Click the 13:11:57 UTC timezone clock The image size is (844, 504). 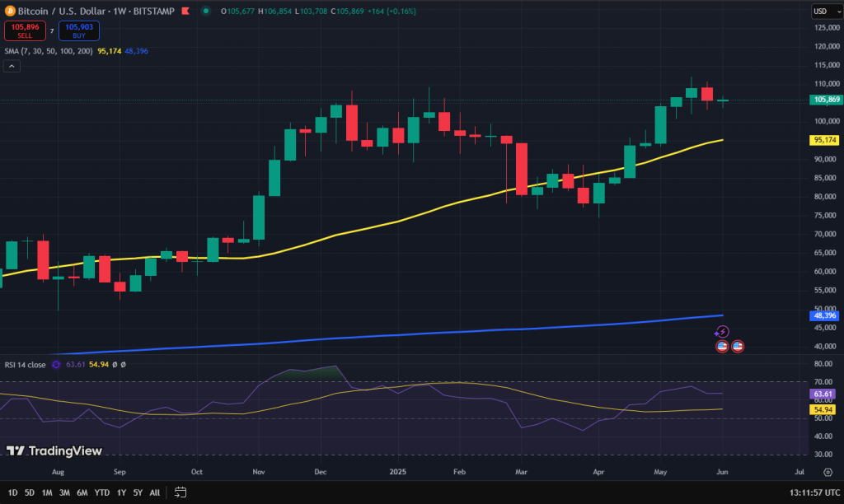814,492
